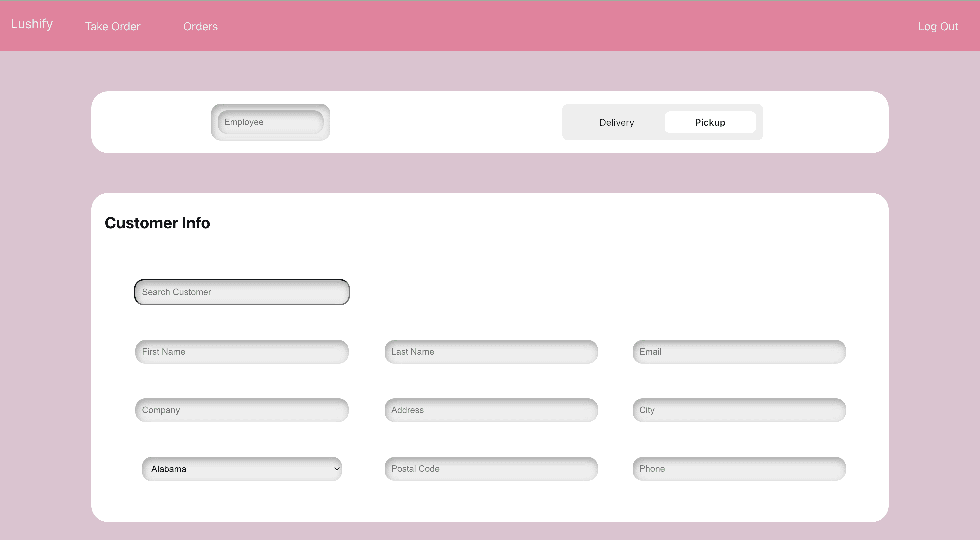
Task: Select the Last Name field
Action: 491,352
